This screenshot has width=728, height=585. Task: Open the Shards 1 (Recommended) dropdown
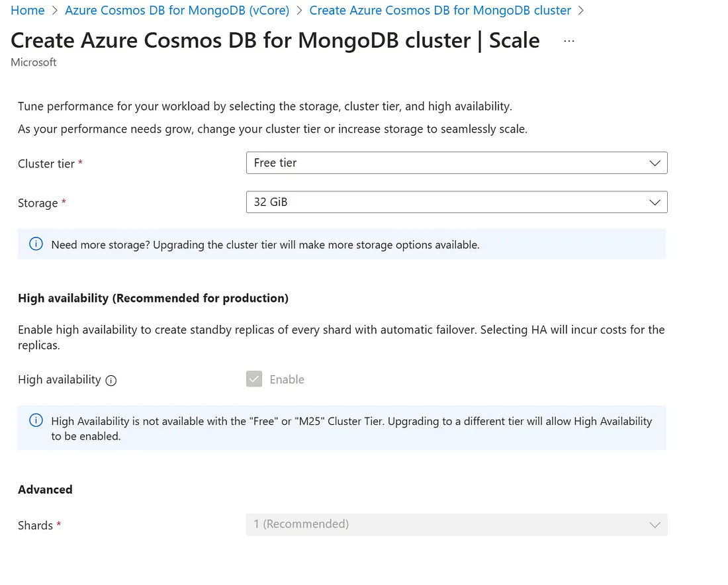point(457,524)
